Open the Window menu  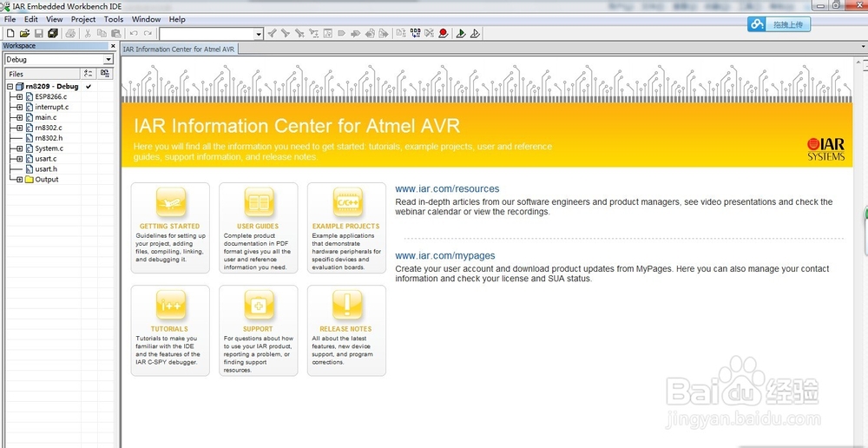146,19
